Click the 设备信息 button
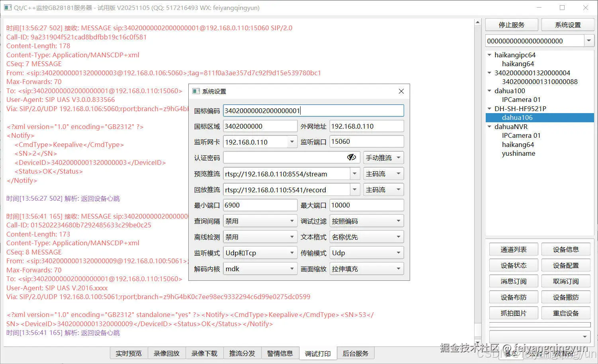This screenshot has width=598, height=364. pyautogui.click(x=566, y=249)
